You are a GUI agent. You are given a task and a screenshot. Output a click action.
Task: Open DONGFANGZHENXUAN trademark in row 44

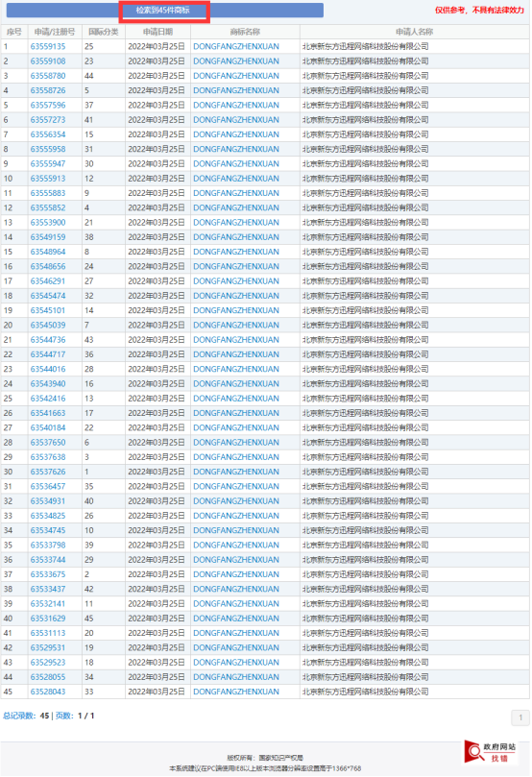[236, 677]
